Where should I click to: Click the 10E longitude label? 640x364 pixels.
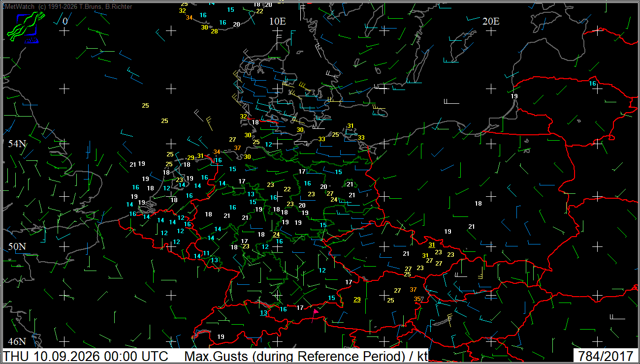coord(277,21)
